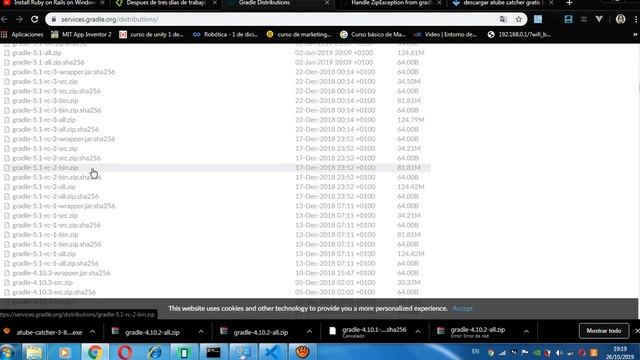This screenshot has height=360, width=640.
Task: Download gradle-5.1-rc-2-src.zip
Action: click(45, 149)
